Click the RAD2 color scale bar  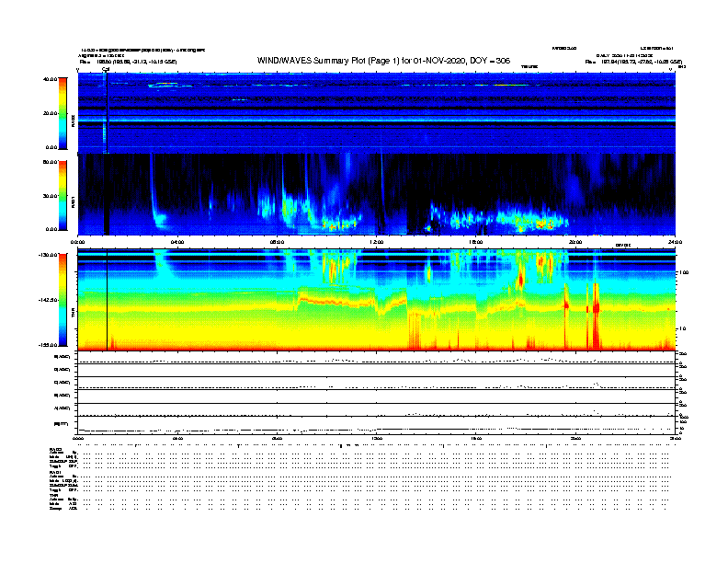[63, 113]
